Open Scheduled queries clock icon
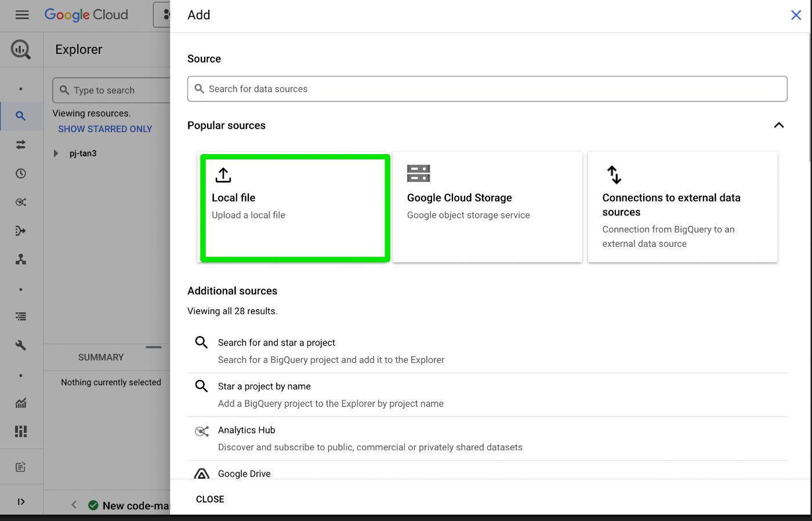The height and width of the screenshot is (521, 812). 21,173
